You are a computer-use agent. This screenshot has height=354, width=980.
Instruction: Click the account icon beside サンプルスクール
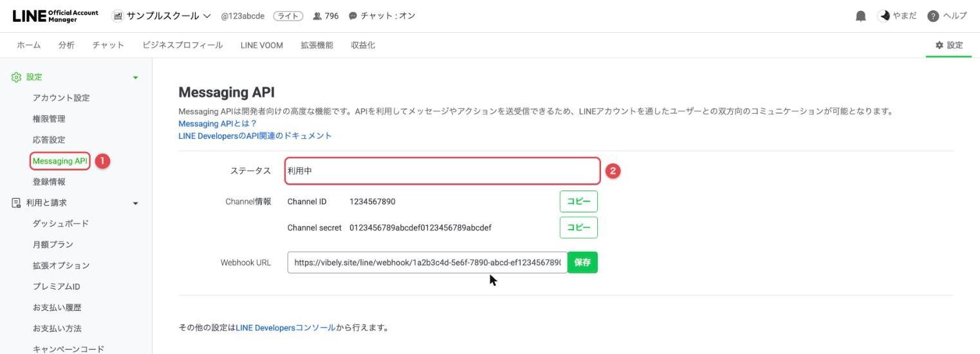(118, 16)
